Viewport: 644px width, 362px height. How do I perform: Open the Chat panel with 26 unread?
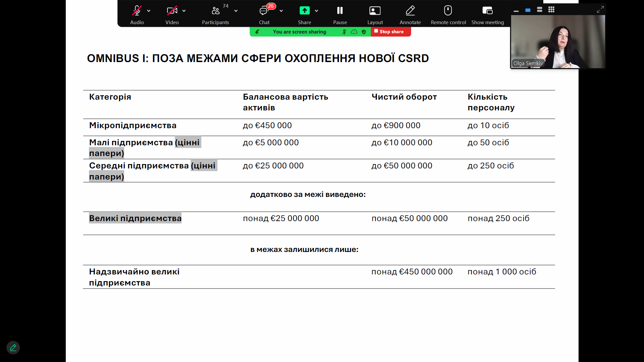[264, 11]
